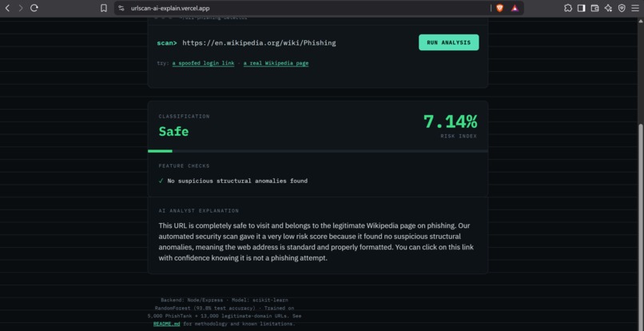This screenshot has width=644, height=331.
Task: Click the scan URL input field
Action: pyautogui.click(x=296, y=42)
